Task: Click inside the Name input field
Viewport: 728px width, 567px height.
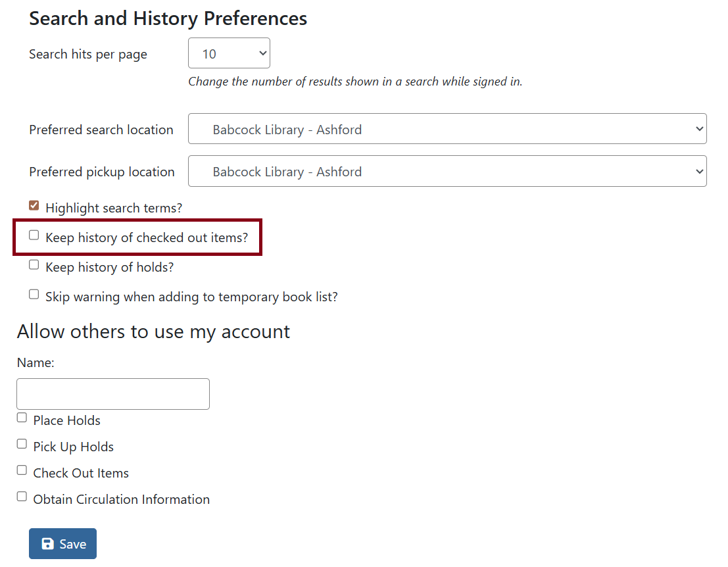Action: pyautogui.click(x=112, y=393)
